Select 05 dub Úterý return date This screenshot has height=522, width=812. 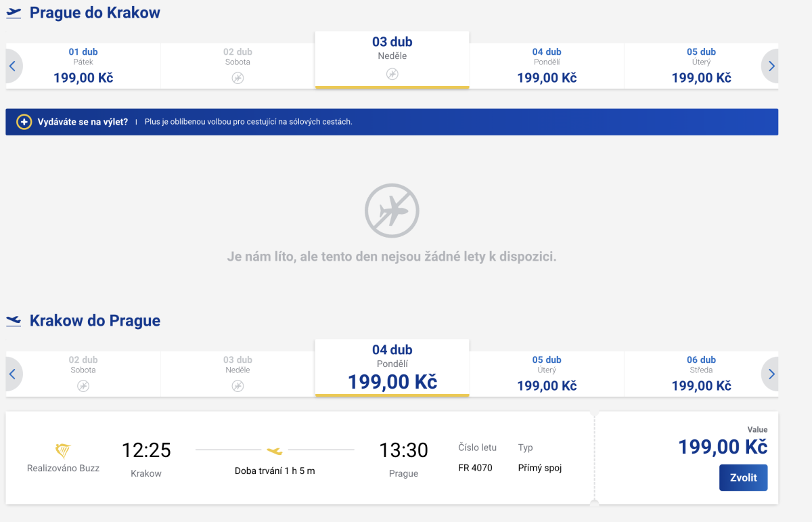tap(546, 374)
